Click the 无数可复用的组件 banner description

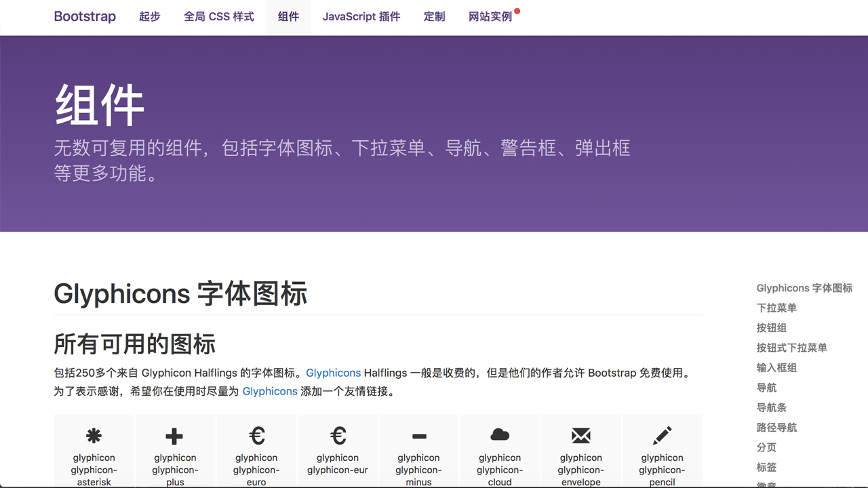click(342, 161)
